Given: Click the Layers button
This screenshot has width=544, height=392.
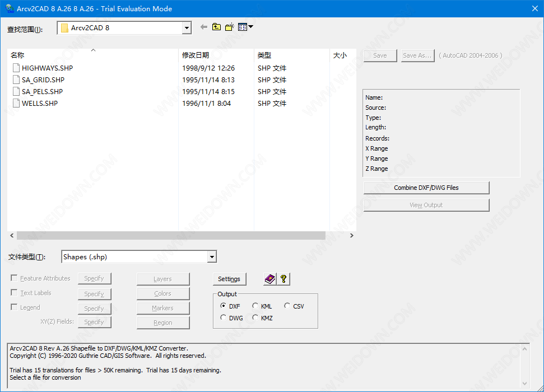Looking at the screenshot, I should [163, 279].
